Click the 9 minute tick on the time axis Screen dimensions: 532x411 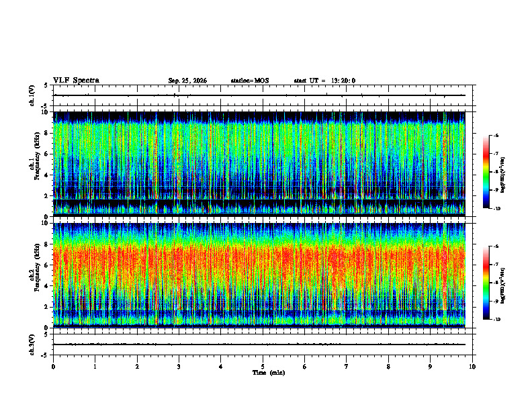point(430,367)
